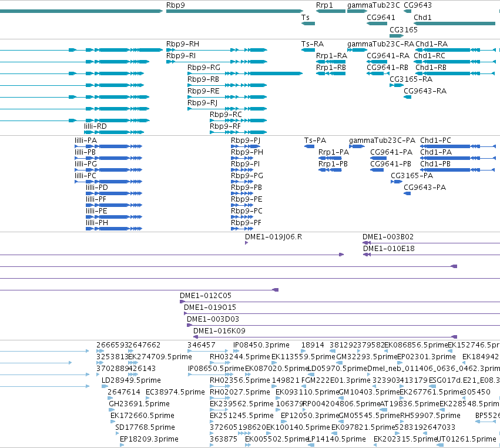Select EST label LD28949.5prime
500x448 pixels.
point(131,380)
